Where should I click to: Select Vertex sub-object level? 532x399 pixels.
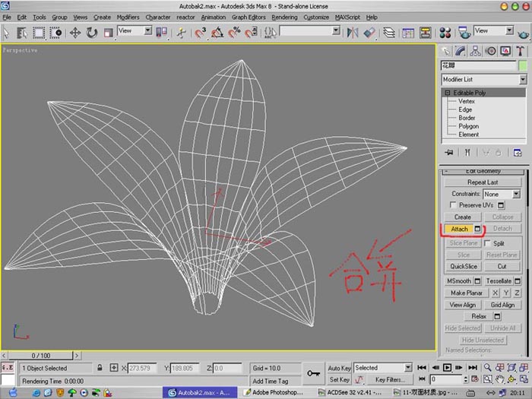[467, 101]
